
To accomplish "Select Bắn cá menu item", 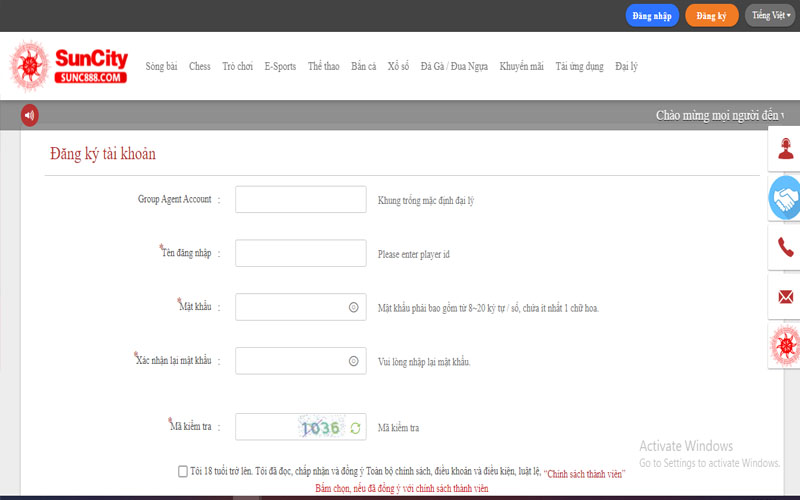I will tap(363, 66).
